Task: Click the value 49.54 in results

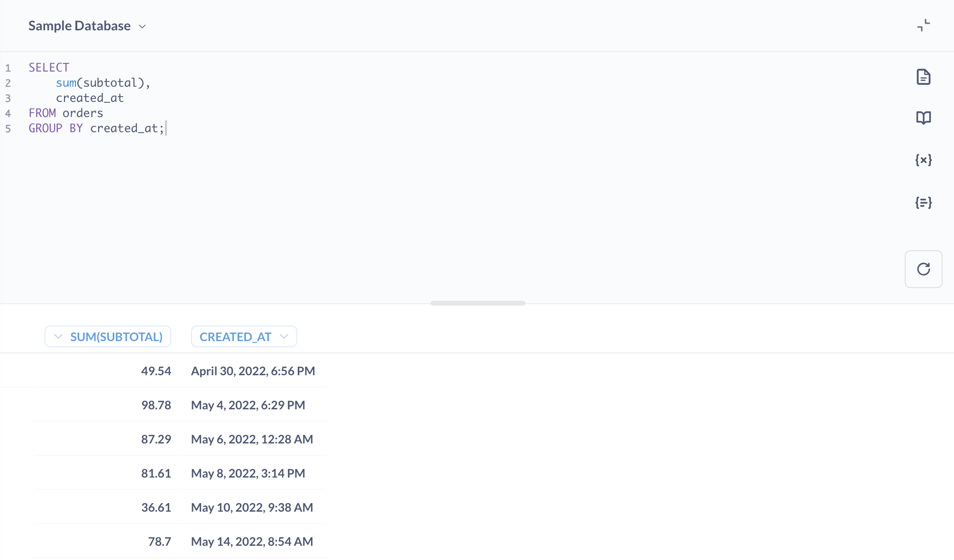Action: pos(156,371)
